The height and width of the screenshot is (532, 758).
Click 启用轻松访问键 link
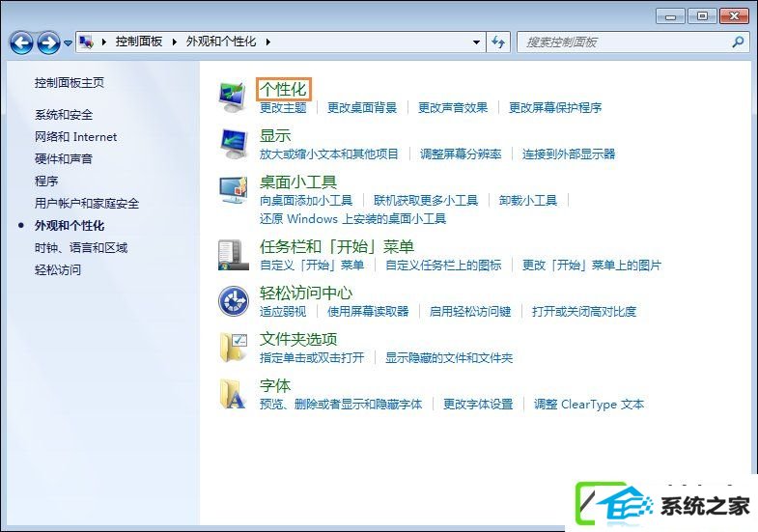[x=470, y=312]
